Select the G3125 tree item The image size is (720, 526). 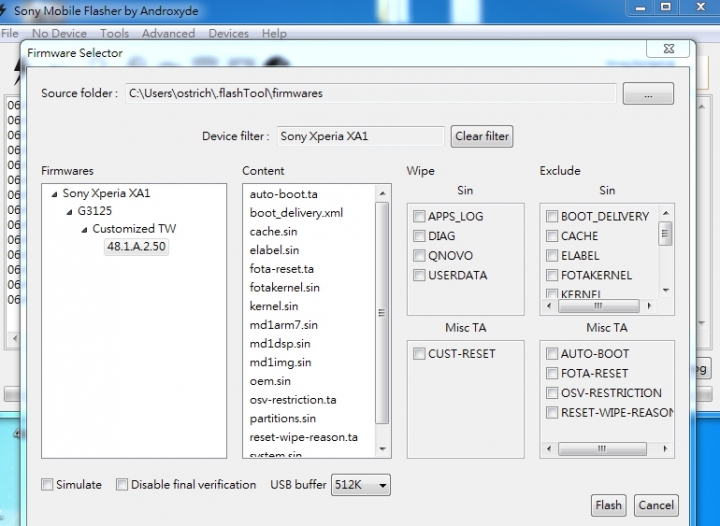click(95, 211)
